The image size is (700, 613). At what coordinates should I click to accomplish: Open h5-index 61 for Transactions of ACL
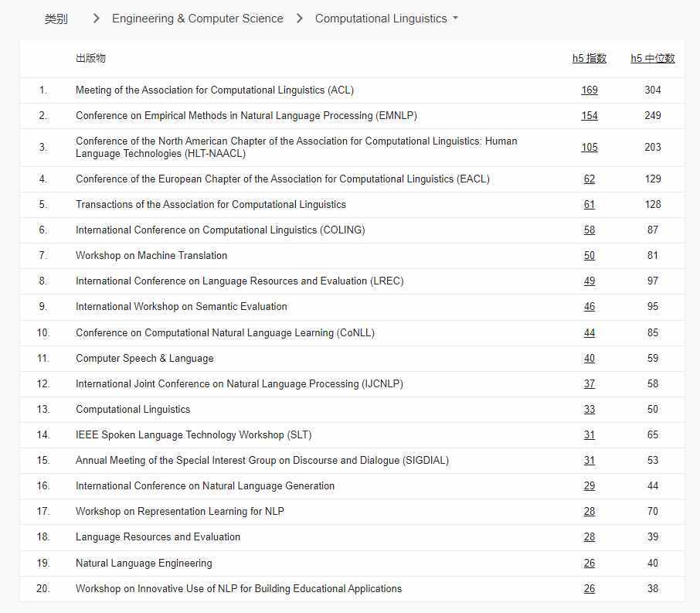[590, 204]
